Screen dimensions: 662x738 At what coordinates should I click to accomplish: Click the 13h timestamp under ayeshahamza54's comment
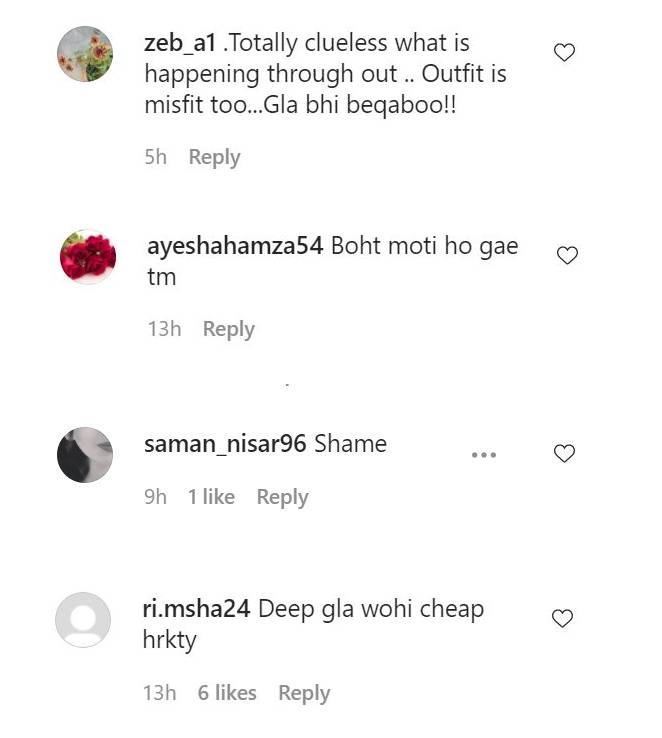point(164,329)
